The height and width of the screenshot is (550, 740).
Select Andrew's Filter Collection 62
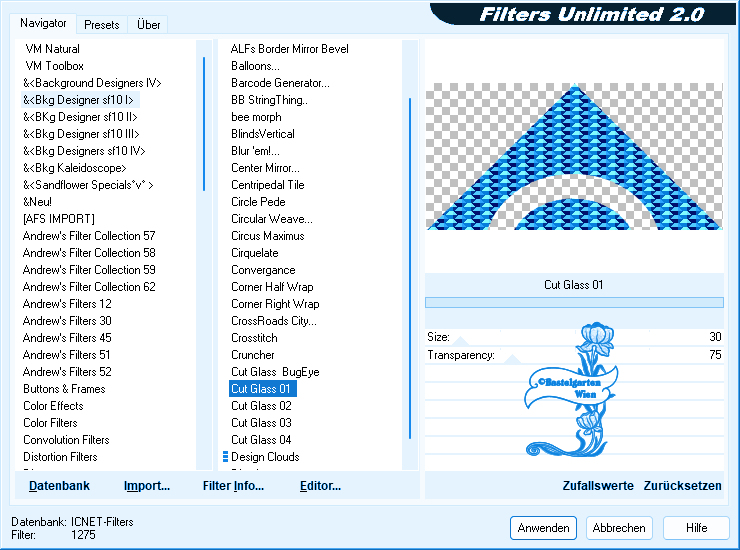pyautogui.click(x=89, y=287)
